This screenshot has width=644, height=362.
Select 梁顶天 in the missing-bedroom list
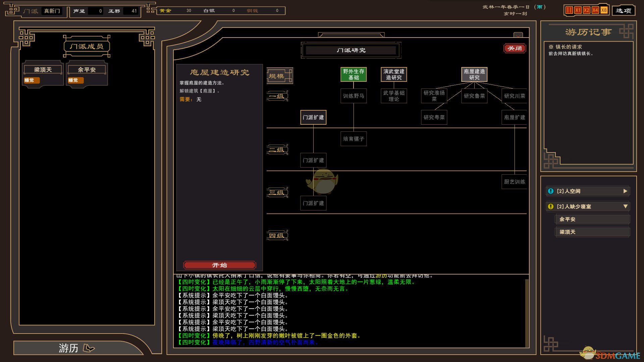[593, 232]
